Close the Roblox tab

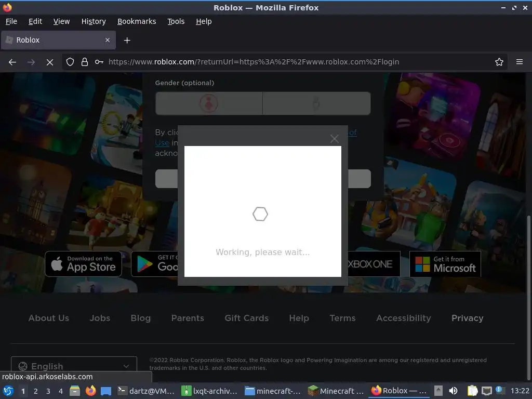[108, 40]
